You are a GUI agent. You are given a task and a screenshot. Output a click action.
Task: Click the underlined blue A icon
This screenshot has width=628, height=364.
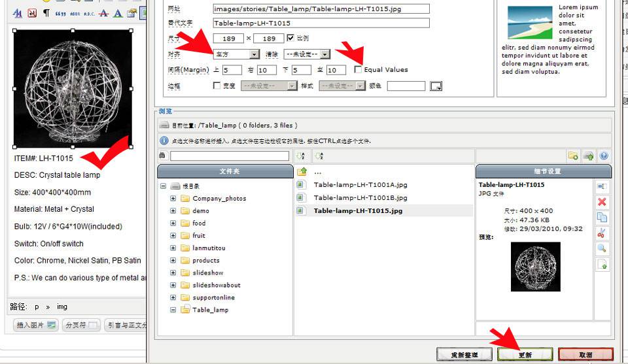click(x=118, y=13)
